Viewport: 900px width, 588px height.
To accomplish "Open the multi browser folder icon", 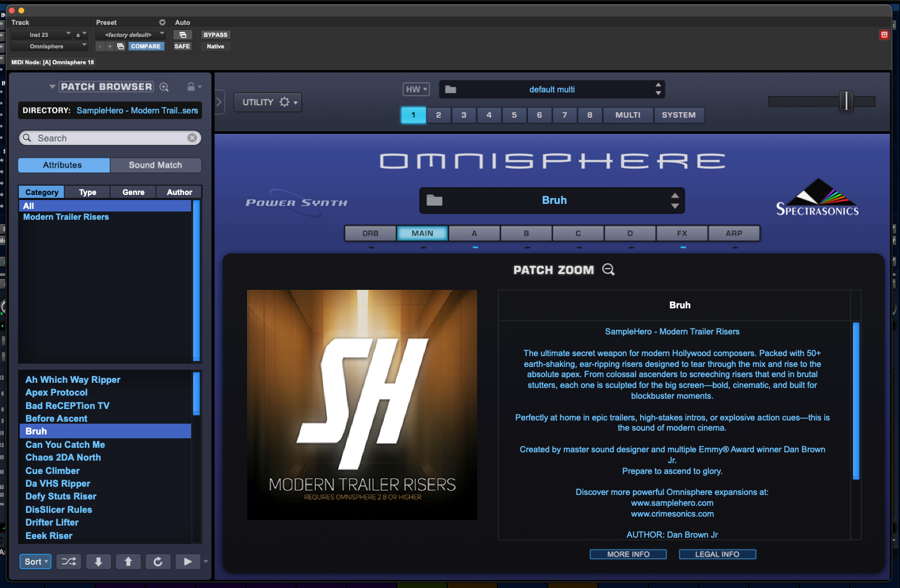I will tap(451, 89).
